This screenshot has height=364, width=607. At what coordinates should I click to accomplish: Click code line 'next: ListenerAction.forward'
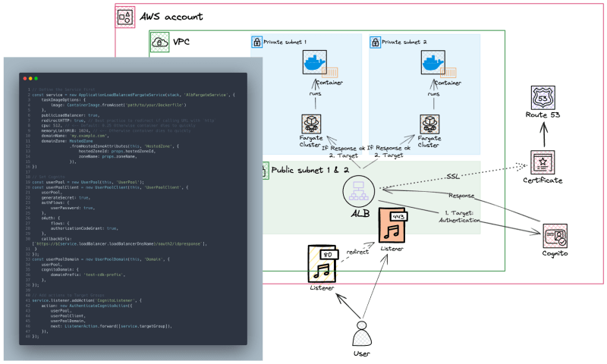coord(112,326)
